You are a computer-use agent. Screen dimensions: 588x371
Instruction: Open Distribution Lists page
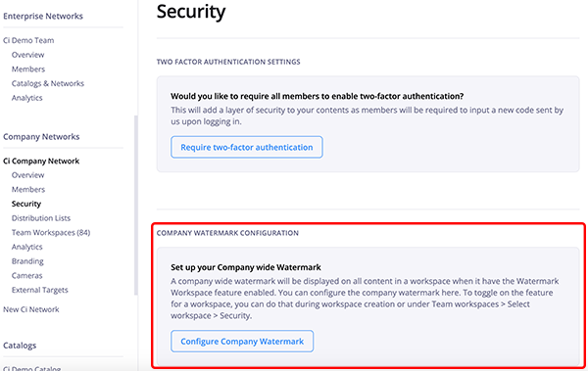tap(41, 217)
